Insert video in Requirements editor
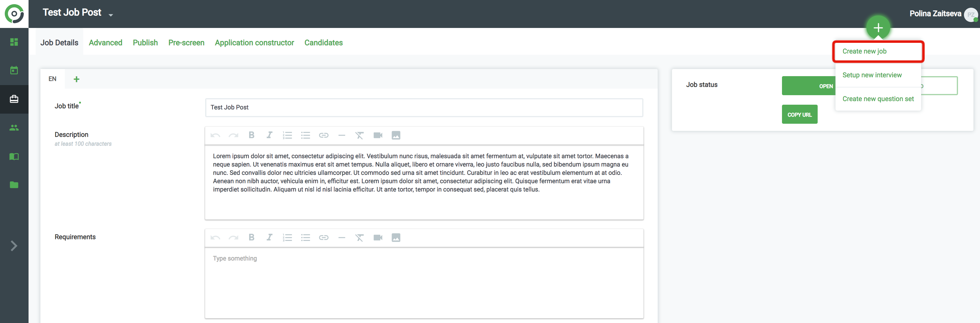 (377, 237)
